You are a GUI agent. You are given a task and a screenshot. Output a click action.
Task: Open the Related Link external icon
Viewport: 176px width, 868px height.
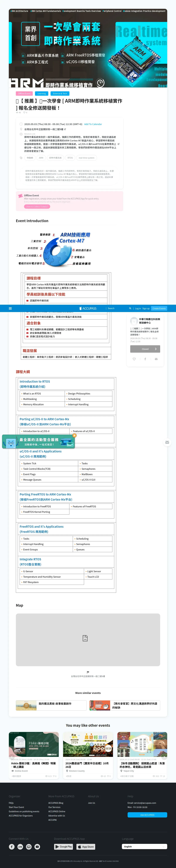(x=119, y=144)
